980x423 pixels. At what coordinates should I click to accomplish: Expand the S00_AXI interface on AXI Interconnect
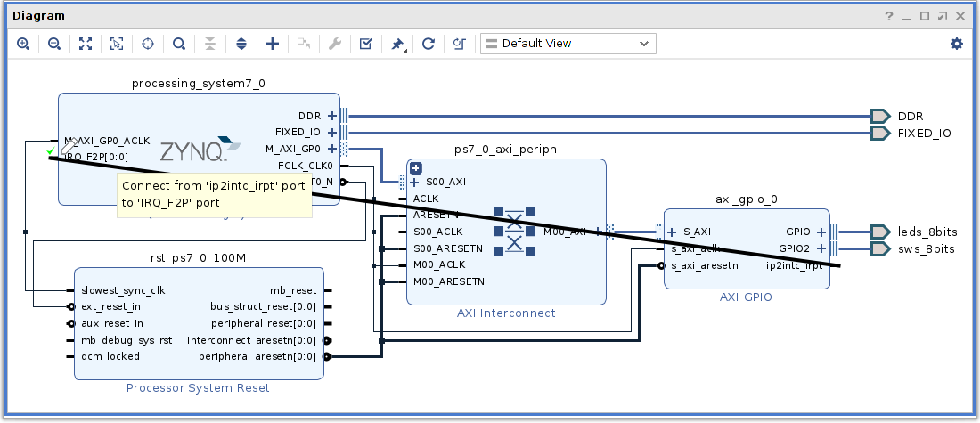[415, 182]
